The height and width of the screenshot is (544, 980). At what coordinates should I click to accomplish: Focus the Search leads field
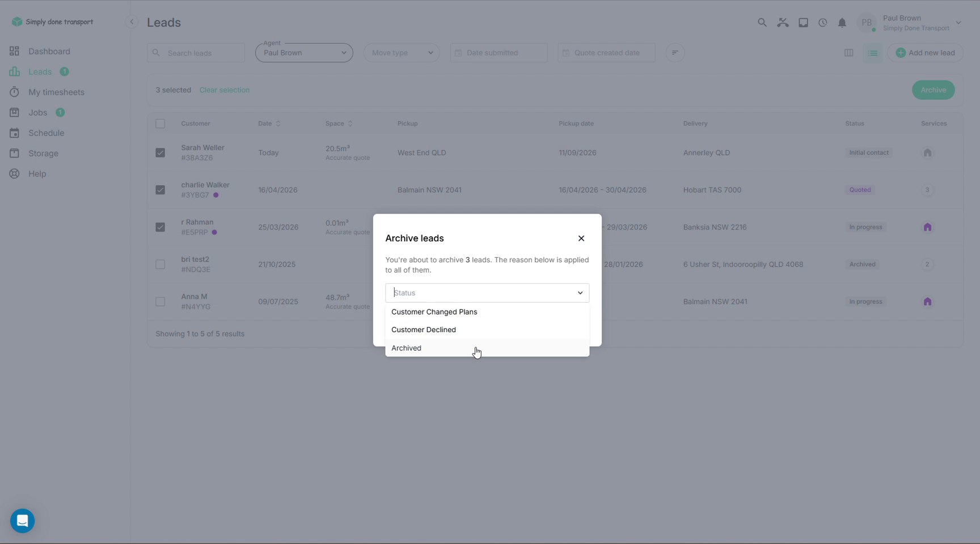click(196, 53)
